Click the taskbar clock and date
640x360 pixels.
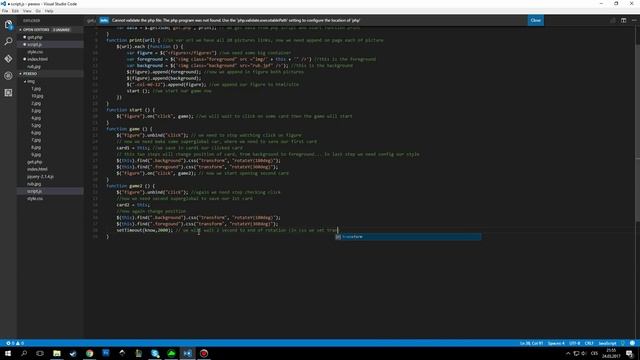tap(611, 353)
